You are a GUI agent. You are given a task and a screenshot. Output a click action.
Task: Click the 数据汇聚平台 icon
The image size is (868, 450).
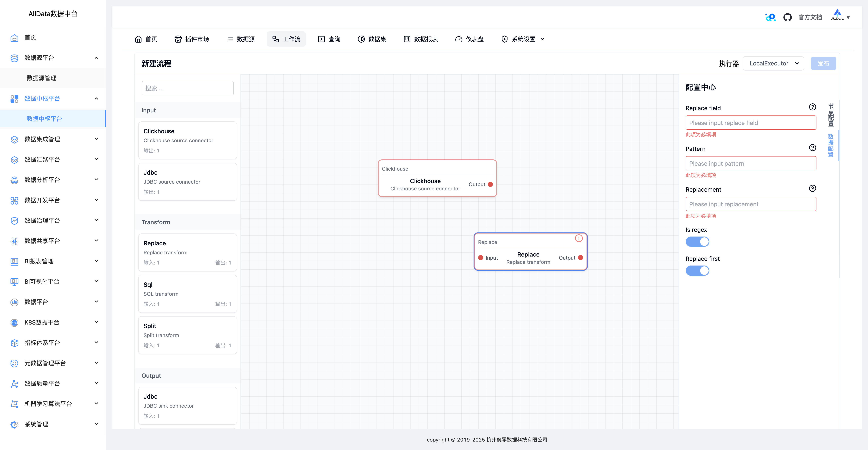pos(14,160)
